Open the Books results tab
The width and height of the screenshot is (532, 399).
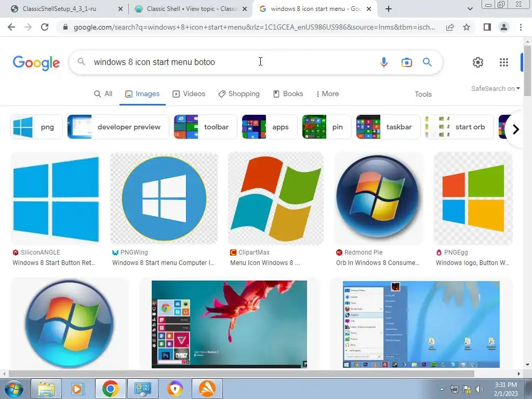tap(288, 94)
